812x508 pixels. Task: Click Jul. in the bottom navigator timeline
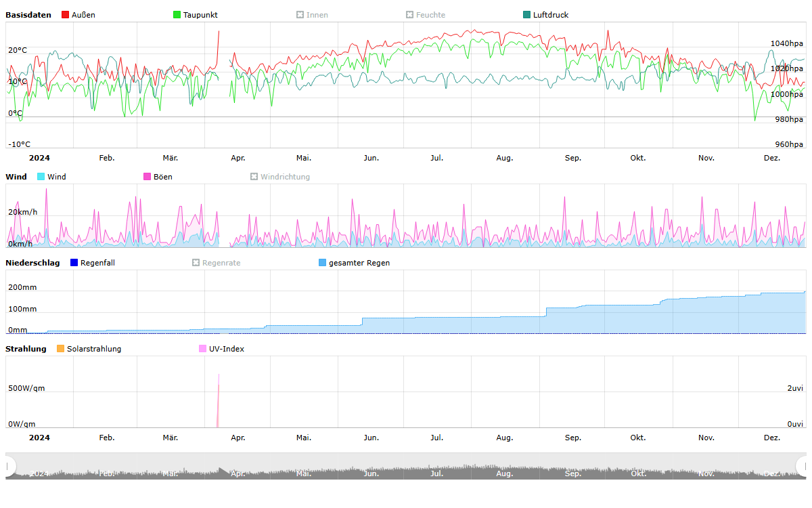pos(437,473)
